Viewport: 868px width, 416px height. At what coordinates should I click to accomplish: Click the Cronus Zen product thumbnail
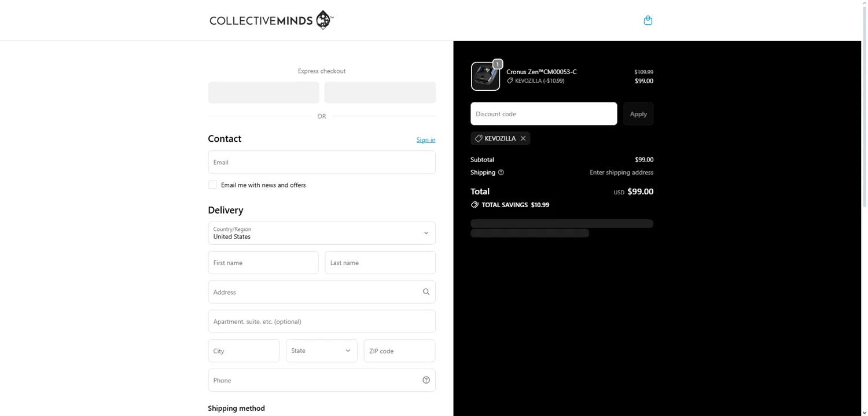coord(486,76)
